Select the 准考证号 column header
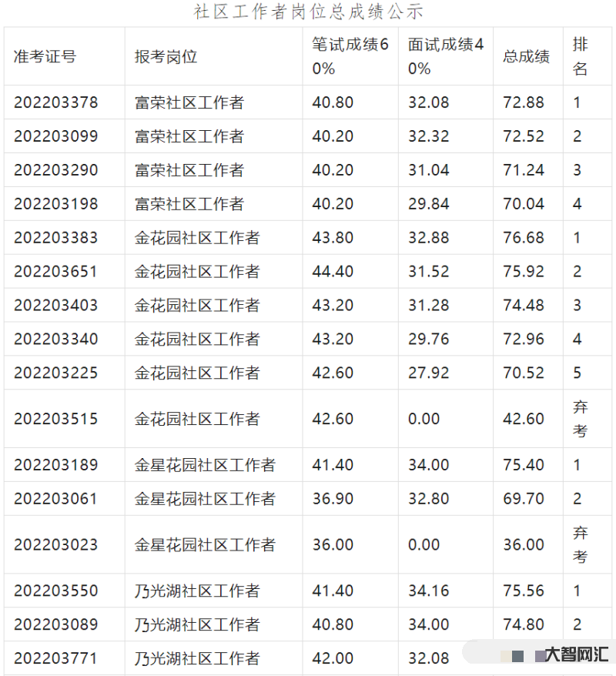The height and width of the screenshot is (676, 616). coord(45,56)
